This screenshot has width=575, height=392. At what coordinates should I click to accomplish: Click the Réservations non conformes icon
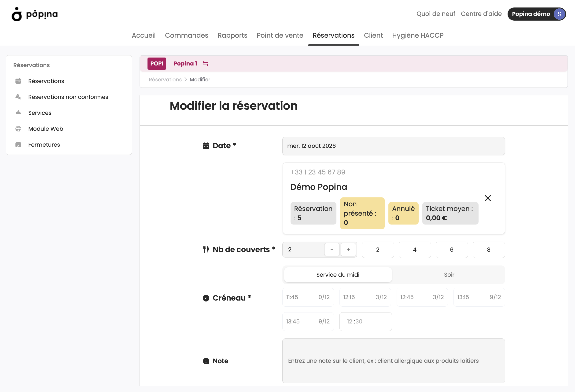(18, 97)
